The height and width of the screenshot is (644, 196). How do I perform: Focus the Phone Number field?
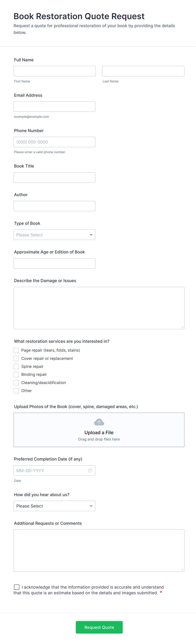[x=54, y=142]
